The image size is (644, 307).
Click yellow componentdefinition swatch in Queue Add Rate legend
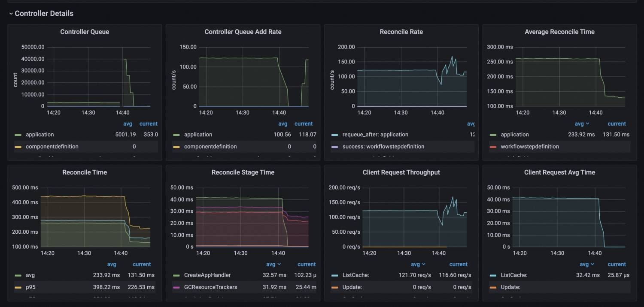176,147
